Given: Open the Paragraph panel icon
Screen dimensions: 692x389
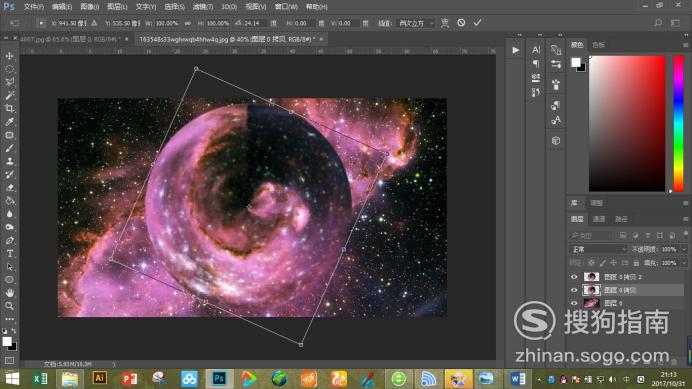Looking at the screenshot, I should (x=536, y=64).
